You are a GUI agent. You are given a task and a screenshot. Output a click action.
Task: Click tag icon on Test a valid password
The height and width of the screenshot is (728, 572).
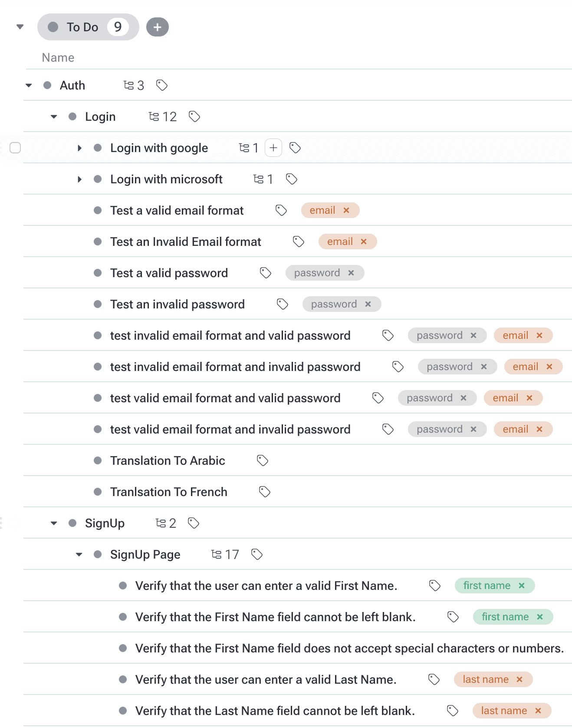[x=266, y=273]
